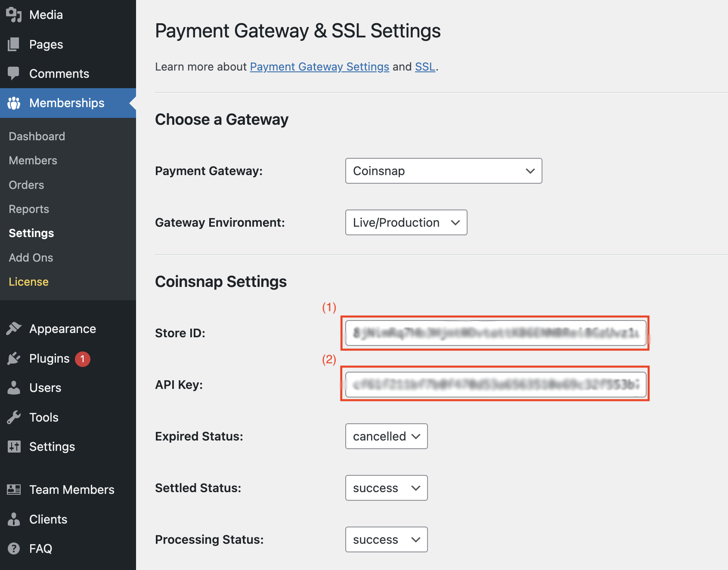Open the Expired Status dropdown
Viewport: 728px width, 570px height.
coord(386,436)
